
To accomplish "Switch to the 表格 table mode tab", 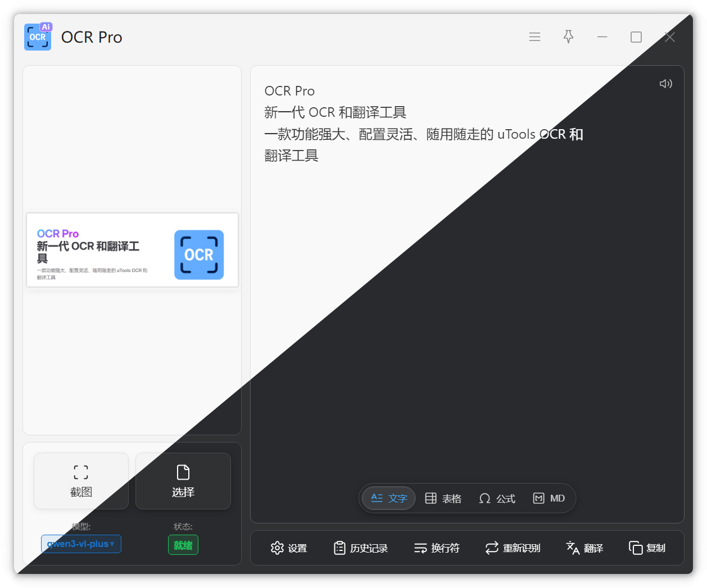I will point(443,498).
